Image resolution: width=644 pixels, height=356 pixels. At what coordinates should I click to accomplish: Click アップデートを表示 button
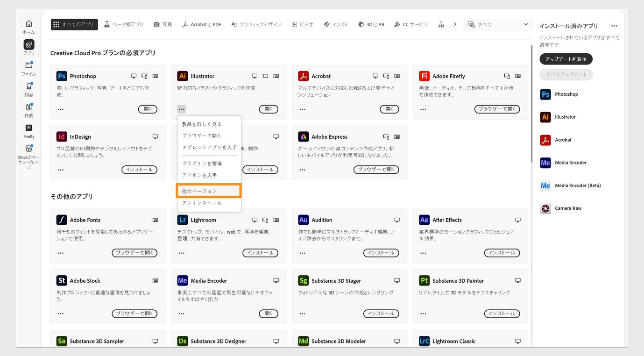pyautogui.click(x=566, y=59)
